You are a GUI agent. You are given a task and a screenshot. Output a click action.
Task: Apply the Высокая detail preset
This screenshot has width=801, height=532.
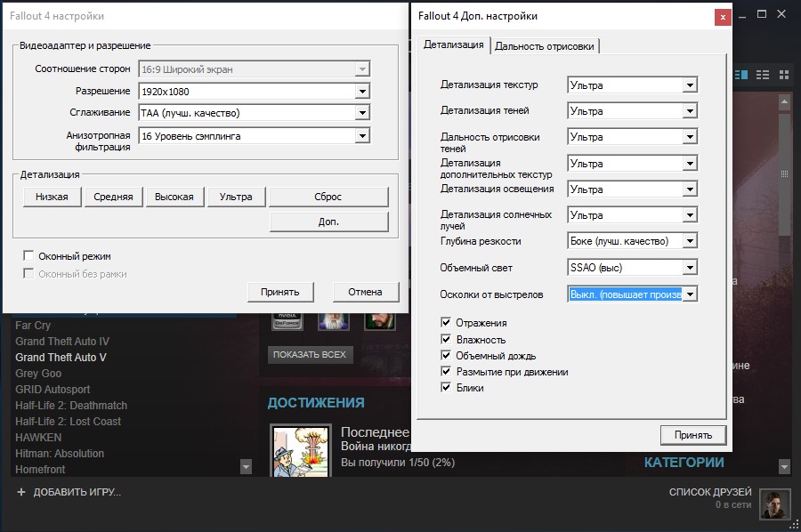click(174, 197)
